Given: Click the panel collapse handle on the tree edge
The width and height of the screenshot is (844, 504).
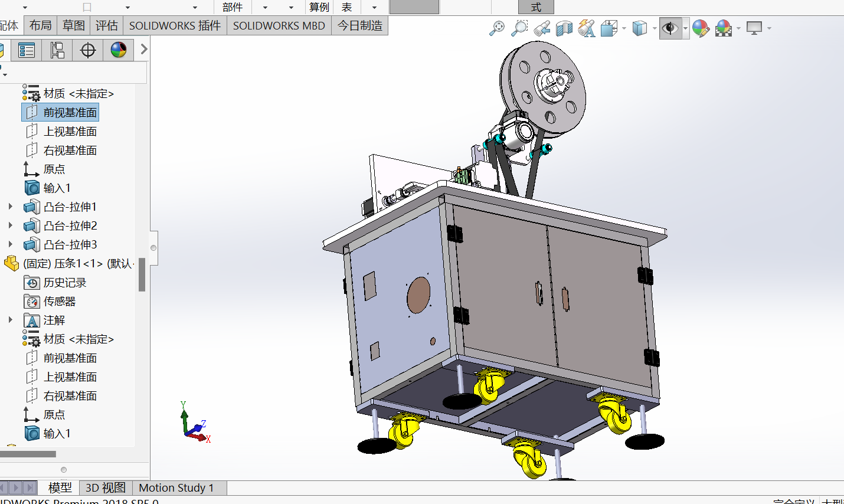Looking at the screenshot, I should [x=153, y=248].
